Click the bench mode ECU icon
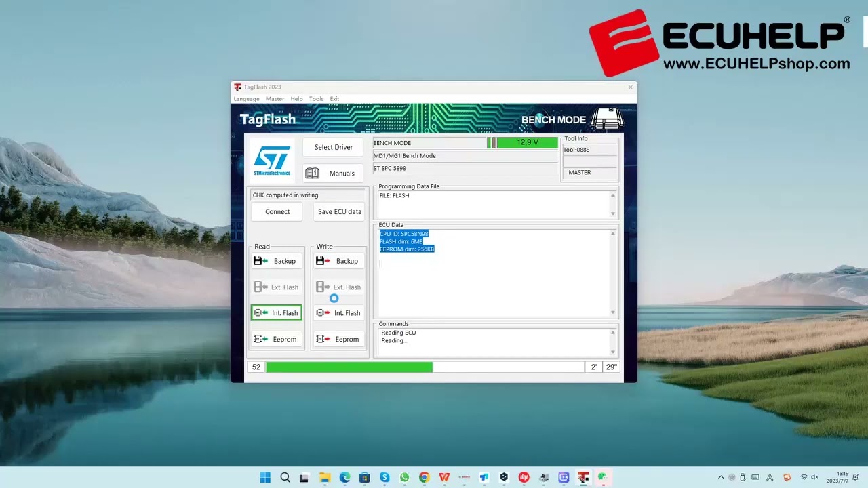The image size is (868, 488). coord(608,119)
